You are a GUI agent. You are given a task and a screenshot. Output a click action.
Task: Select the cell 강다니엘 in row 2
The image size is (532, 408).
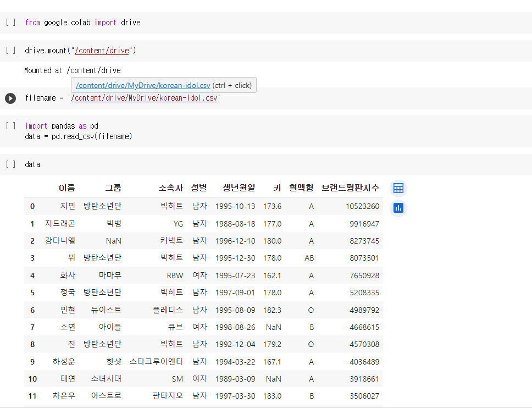60,241
